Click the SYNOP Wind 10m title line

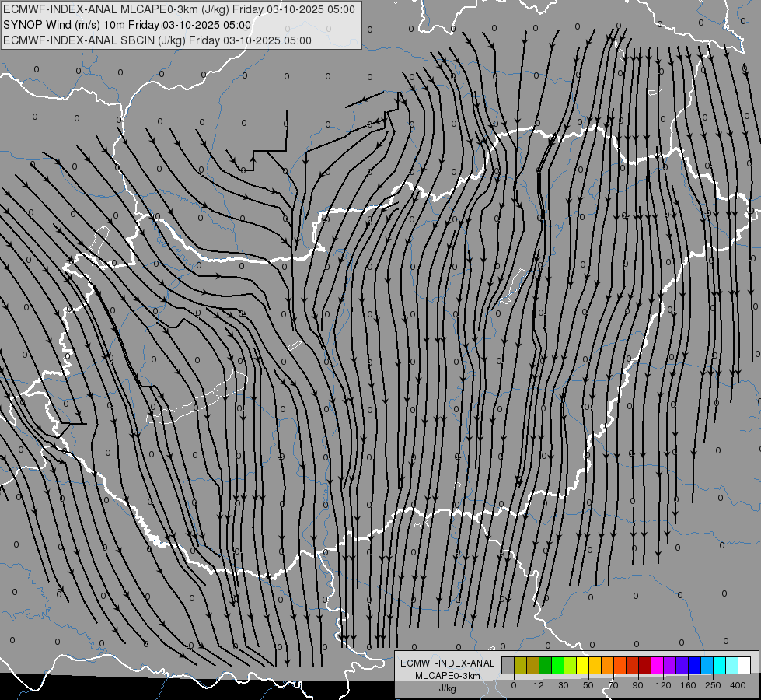coord(127,25)
